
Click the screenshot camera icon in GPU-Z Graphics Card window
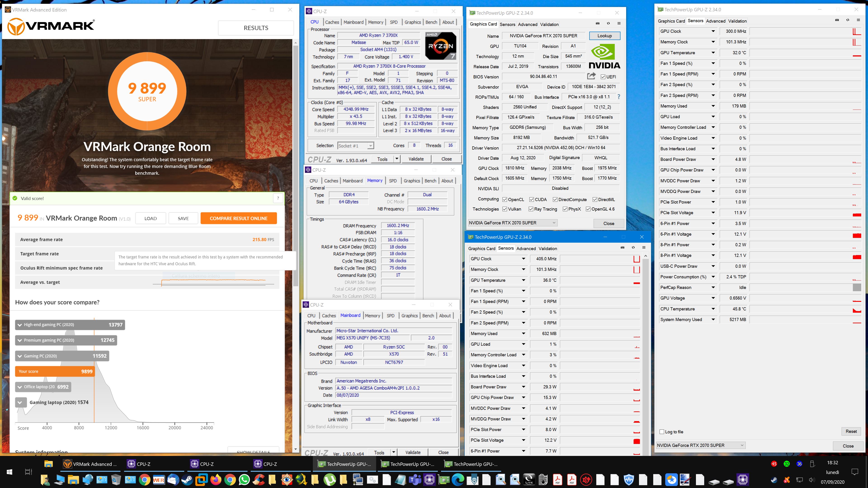[x=597, y=23]
